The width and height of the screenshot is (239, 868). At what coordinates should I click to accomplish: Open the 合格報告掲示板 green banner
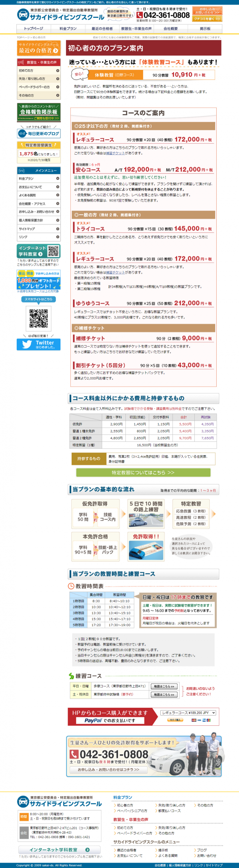38,112
